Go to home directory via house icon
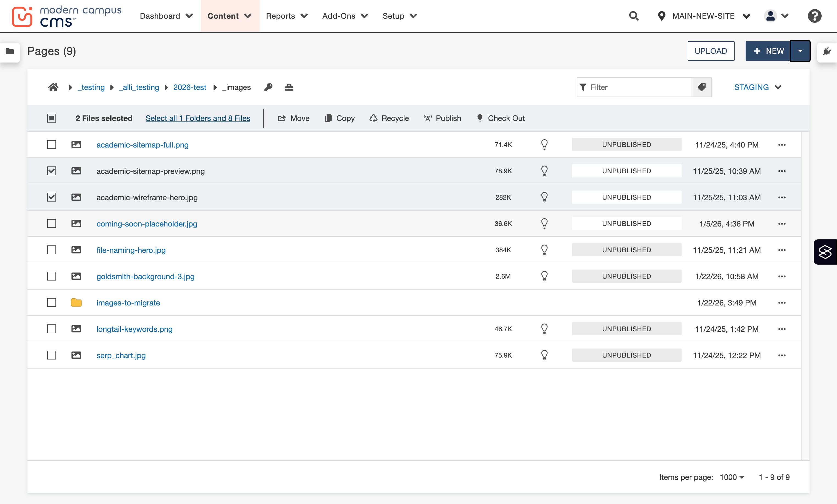Viewport: 837px width, 504px height. pyautogui.click(x=53, y=87)
